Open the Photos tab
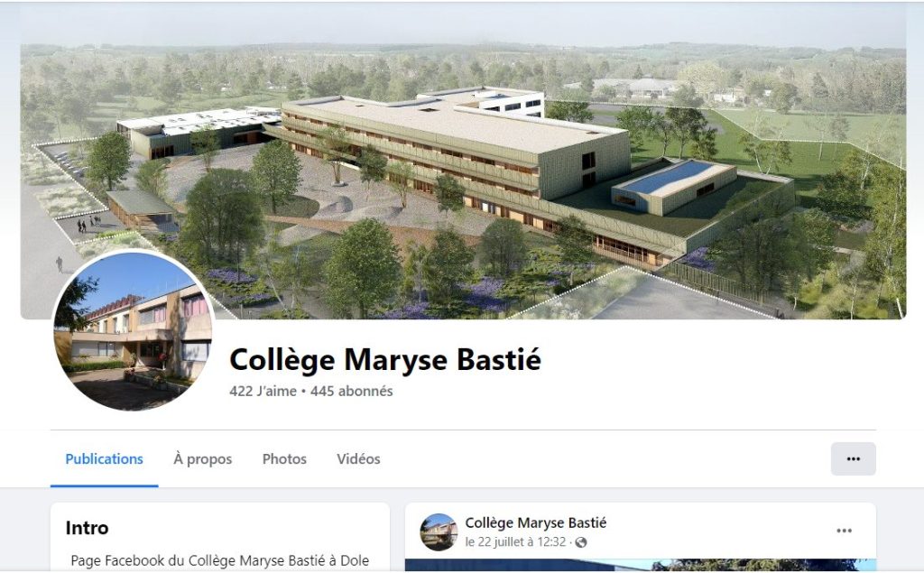Screen dimensions: 924x573 tap(284, 459)
